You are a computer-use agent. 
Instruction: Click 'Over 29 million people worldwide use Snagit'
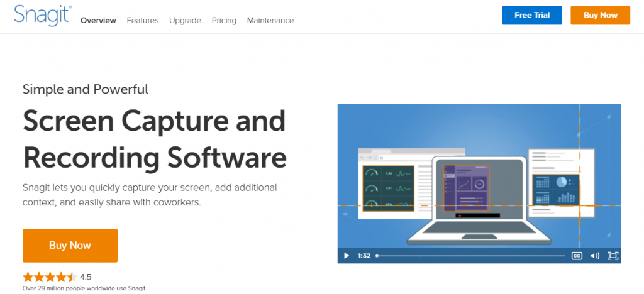[84, 288]
